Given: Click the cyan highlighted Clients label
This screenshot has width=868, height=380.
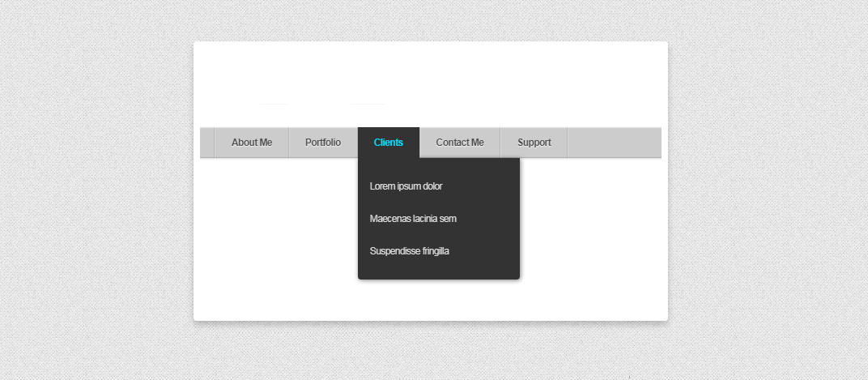Looking at the screenshot, I should point(389,143).
